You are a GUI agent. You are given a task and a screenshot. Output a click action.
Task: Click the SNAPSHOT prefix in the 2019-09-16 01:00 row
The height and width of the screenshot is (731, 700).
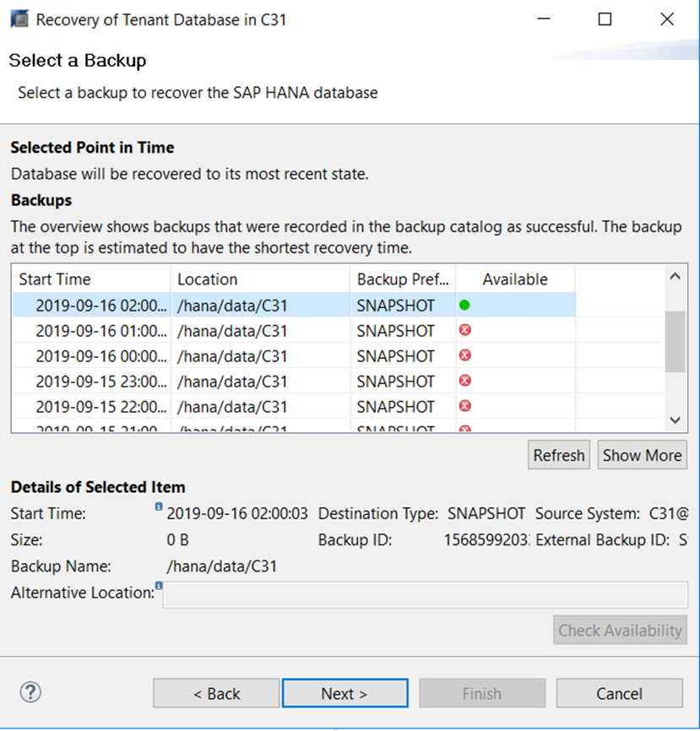click(395, 331)
